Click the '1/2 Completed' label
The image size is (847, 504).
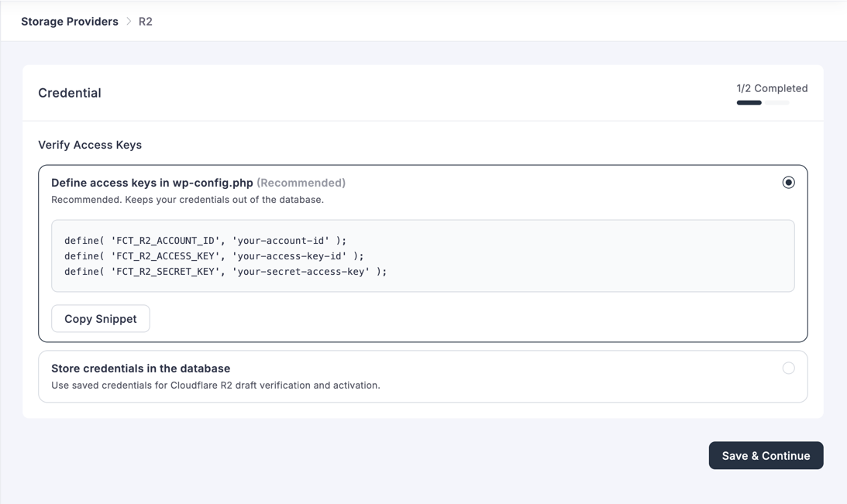[x=772, y=87]
